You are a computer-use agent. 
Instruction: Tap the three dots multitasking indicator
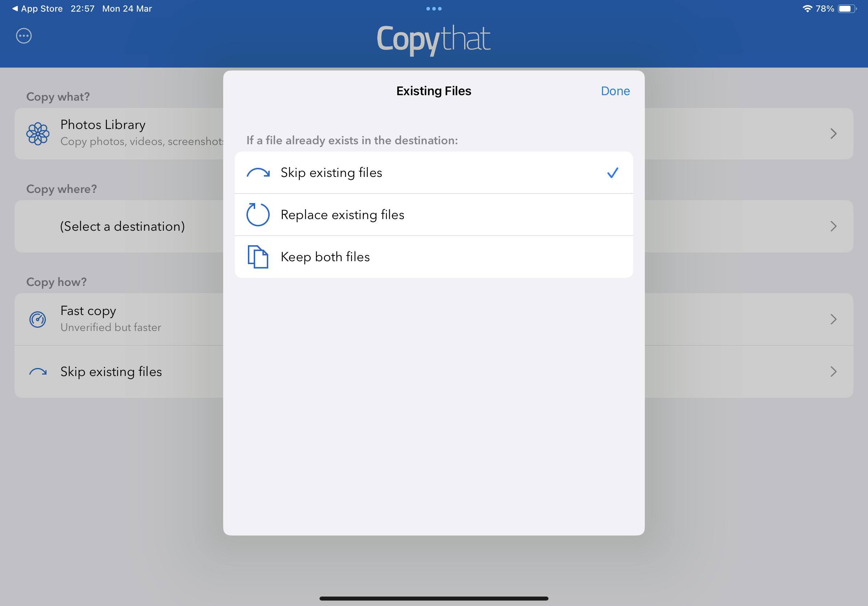[434, 9]
